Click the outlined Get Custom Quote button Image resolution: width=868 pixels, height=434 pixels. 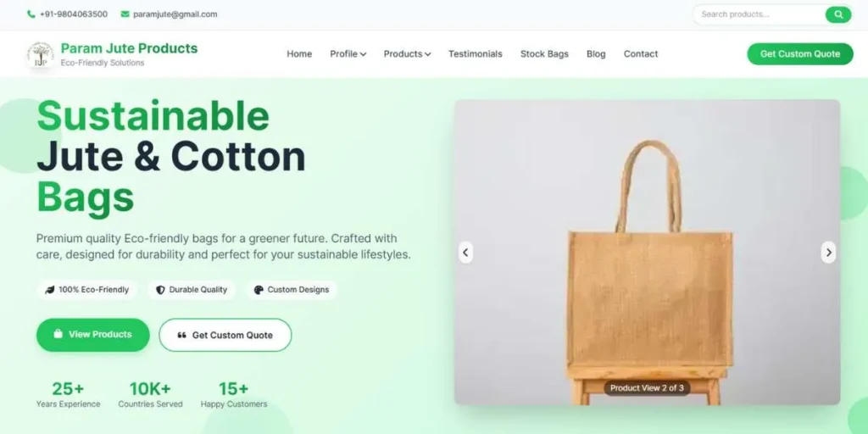point(225,335)
